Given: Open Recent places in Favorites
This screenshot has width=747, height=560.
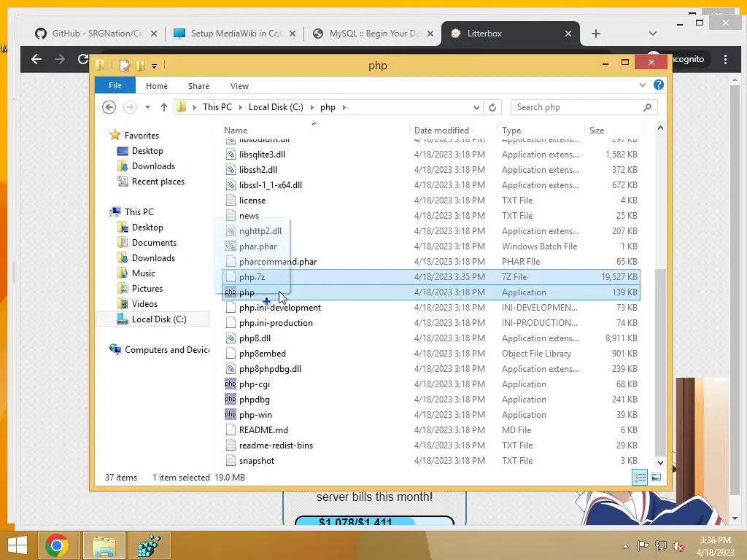Looking at the screenshot, I should (x=158, y=182).
